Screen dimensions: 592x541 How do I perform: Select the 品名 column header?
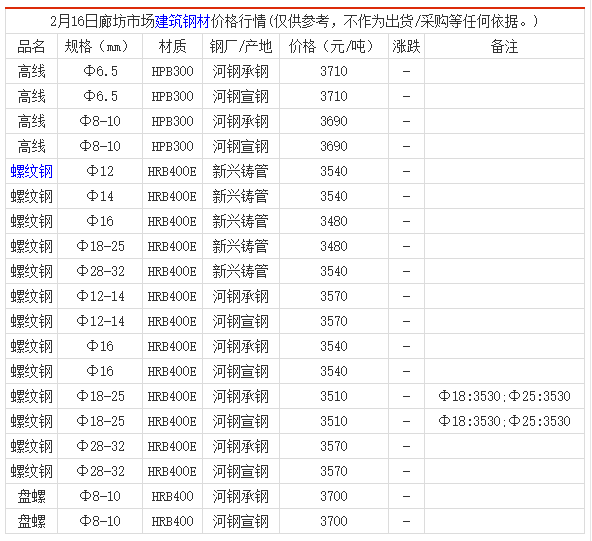(32, 46)
